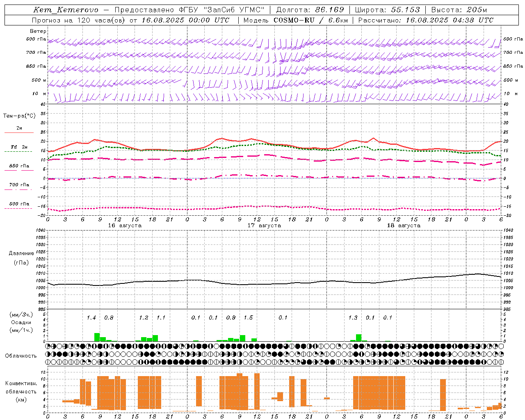Select the 1.1 precipitation amount value
Screen dimensions: 525x420
(161, 317)
